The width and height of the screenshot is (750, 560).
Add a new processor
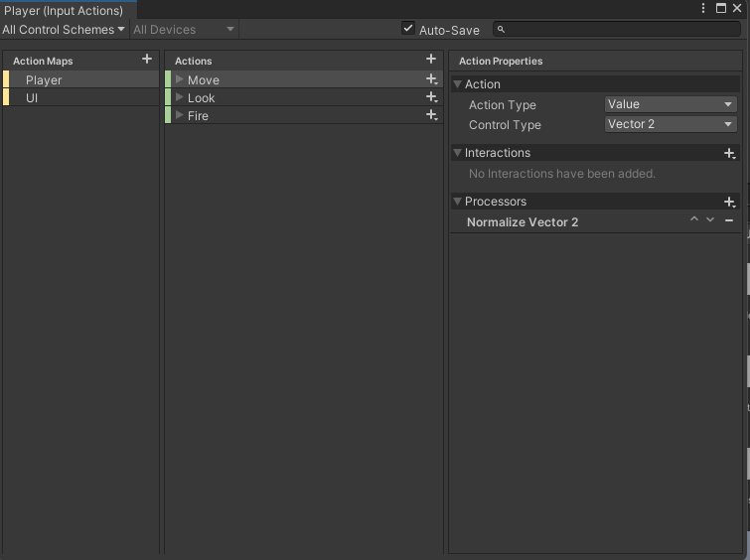click(x=730, y=202)
